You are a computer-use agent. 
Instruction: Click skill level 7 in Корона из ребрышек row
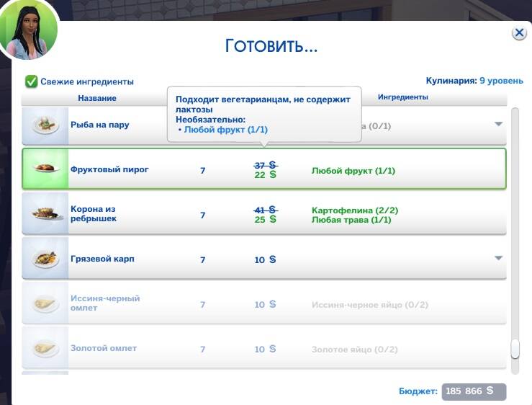[x=202, y=215]
